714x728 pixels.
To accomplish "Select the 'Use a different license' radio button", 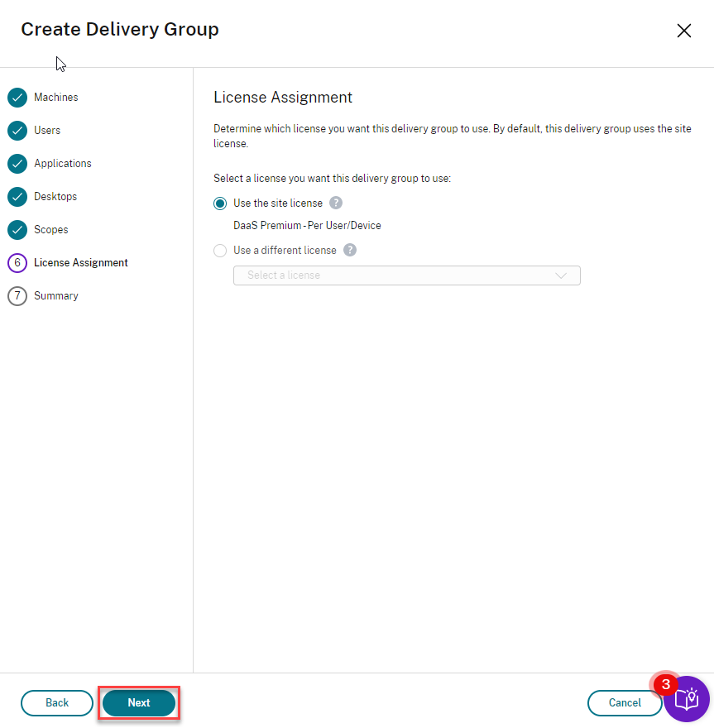I will point(220,251).
